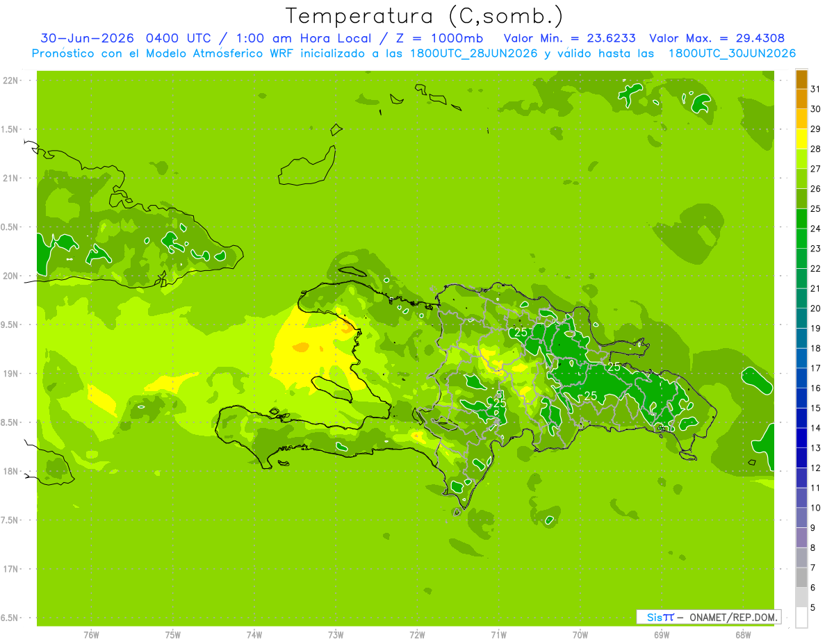
Task: Click the color bar label '25'
Action: click(816, 208)
